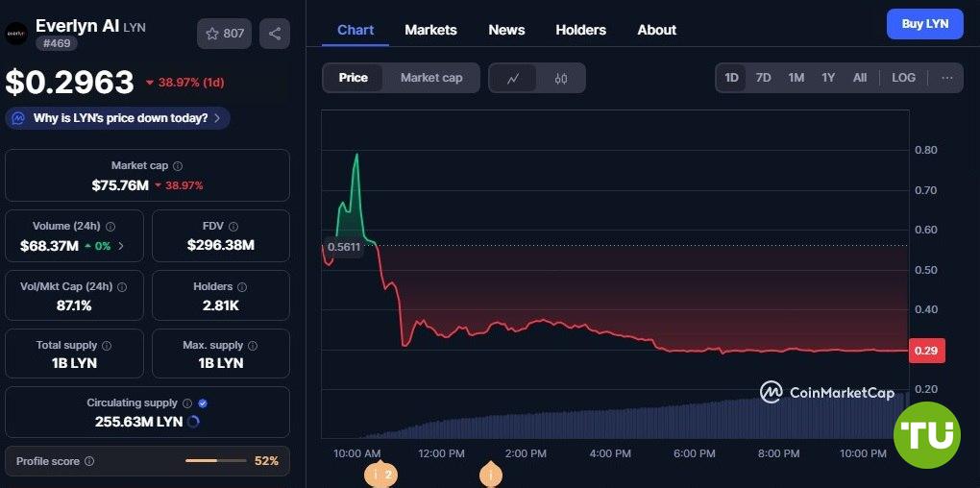Select the Price chart toggle
Viewport: 980px width, 488px height.
353,78
